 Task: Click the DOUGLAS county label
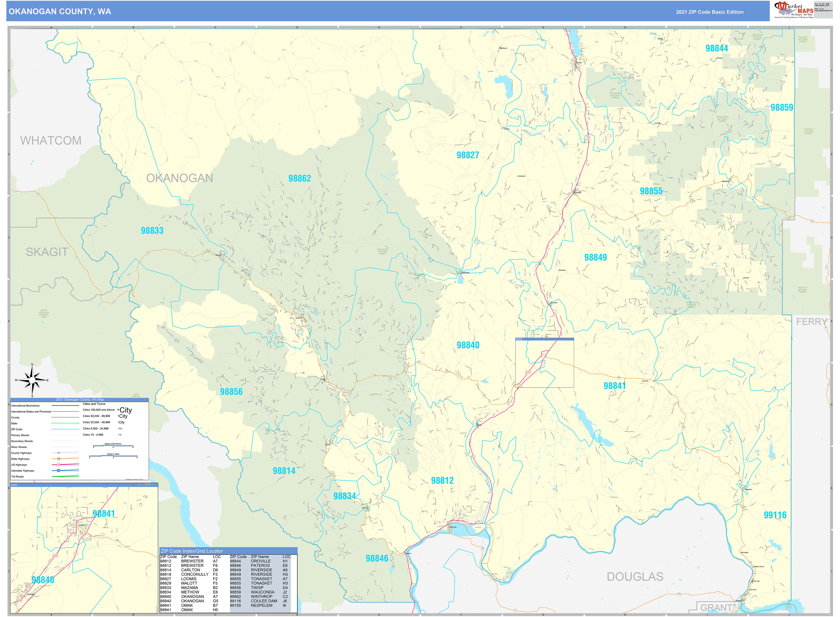coord(635,577)
